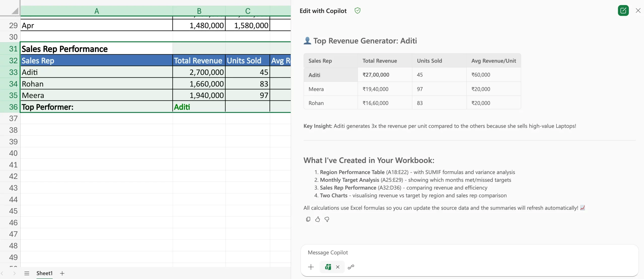Select column B header
The image size is (644, 279).
[199, 10]
